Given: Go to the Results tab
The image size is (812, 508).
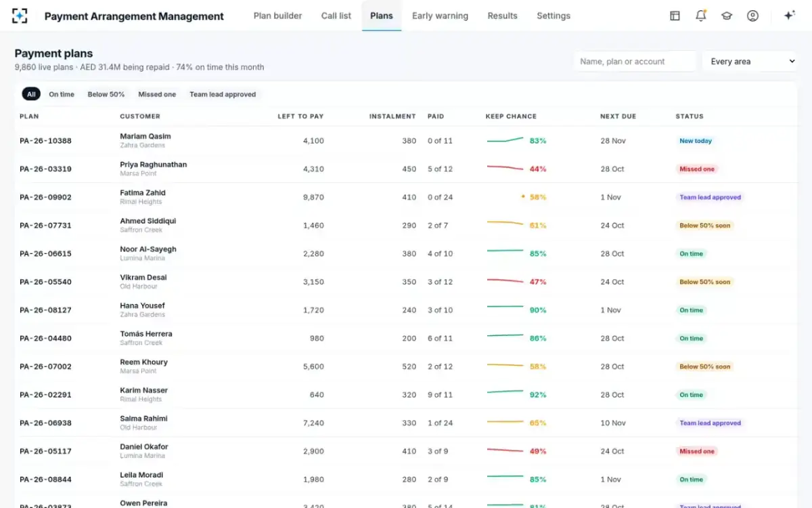Looking at the screenshot, I should pyautogui.click(x=502, y=16).
